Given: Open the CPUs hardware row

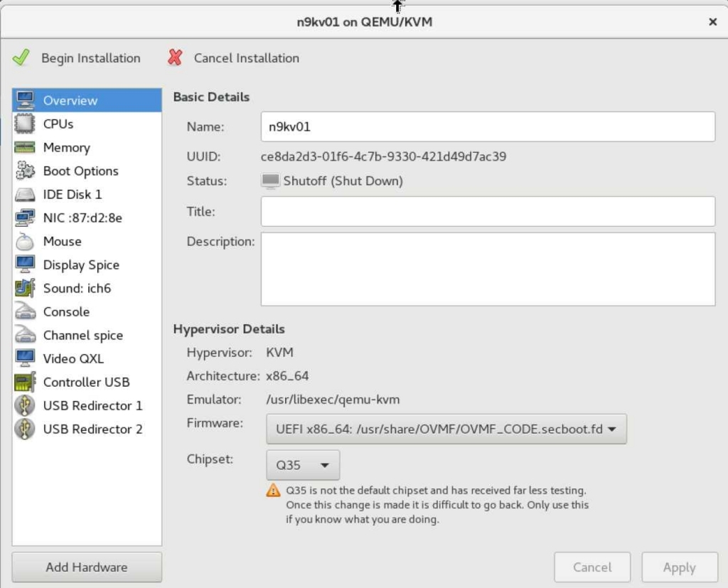Looking at the screenshot, I should pos(87,124).
